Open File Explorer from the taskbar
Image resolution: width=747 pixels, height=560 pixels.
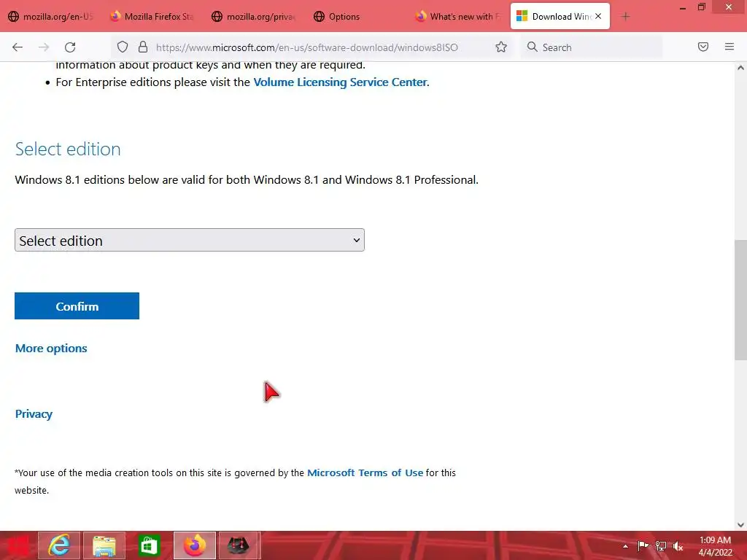pos(104,545)
